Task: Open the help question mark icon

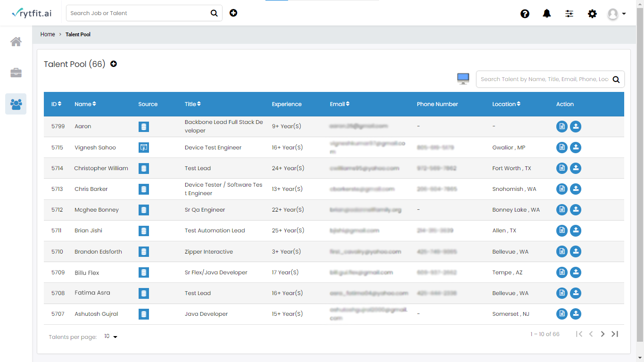Action: (525, 14)
